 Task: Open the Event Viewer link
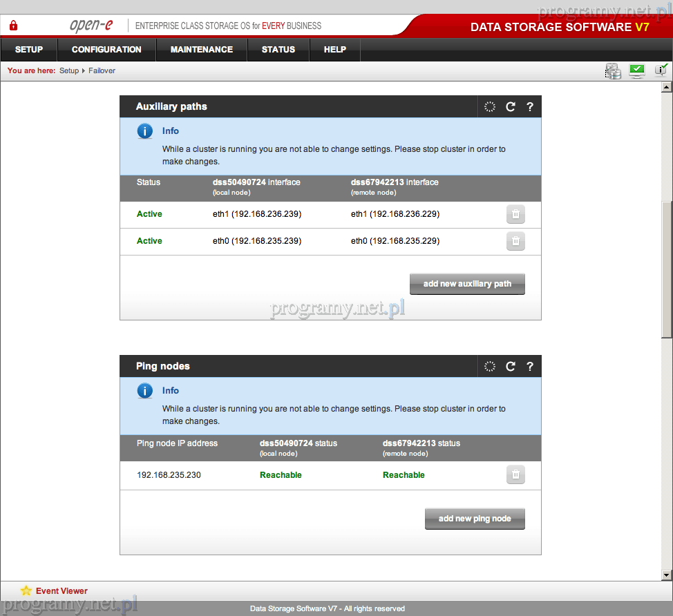(61, 590)
